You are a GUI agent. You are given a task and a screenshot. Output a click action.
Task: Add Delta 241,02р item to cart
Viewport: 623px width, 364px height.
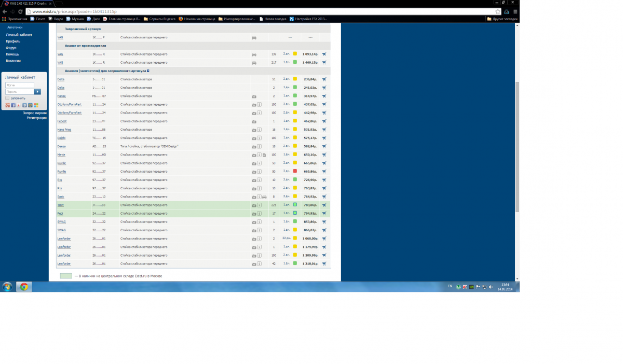tap(324, 88)
